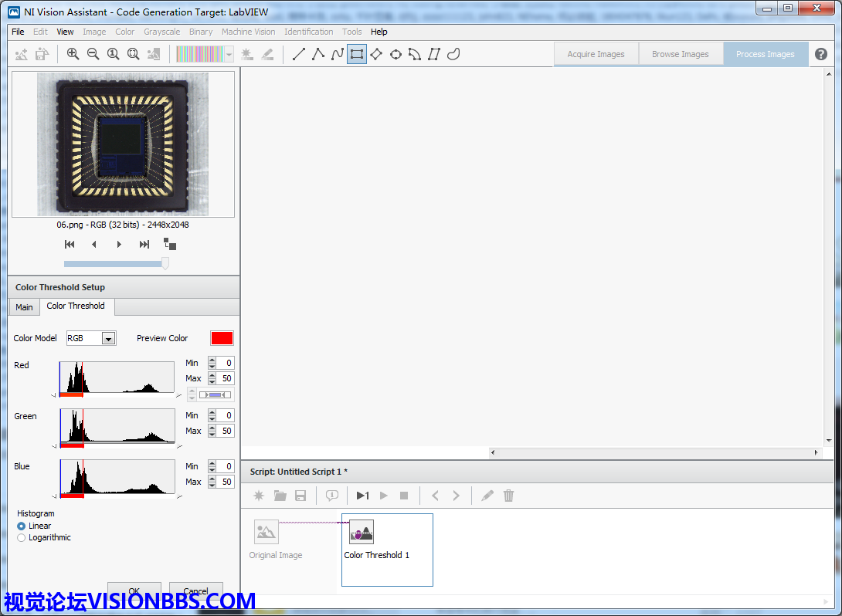Open the help question mark icon
The image size is (842, 616).
click(821, 54)
